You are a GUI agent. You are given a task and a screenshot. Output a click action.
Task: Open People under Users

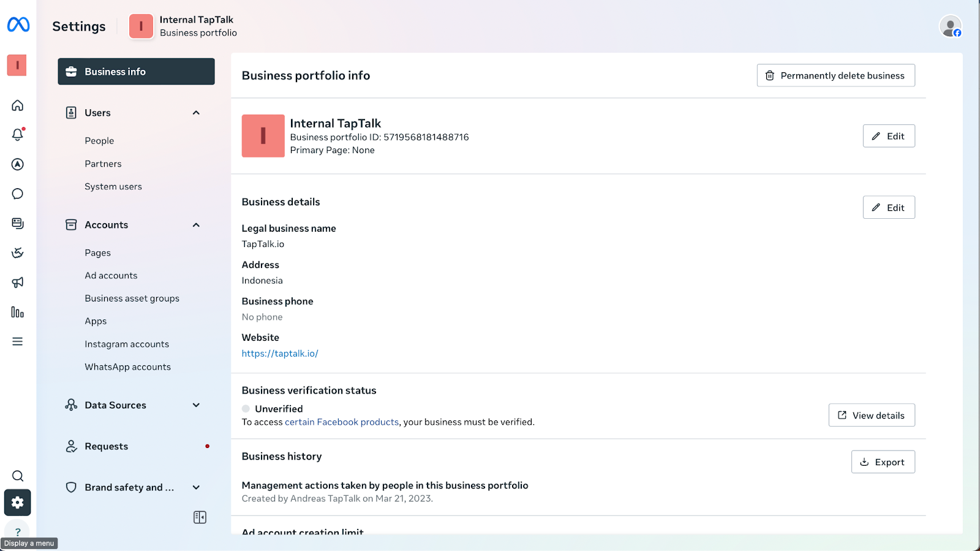click(x=99, y=141)
